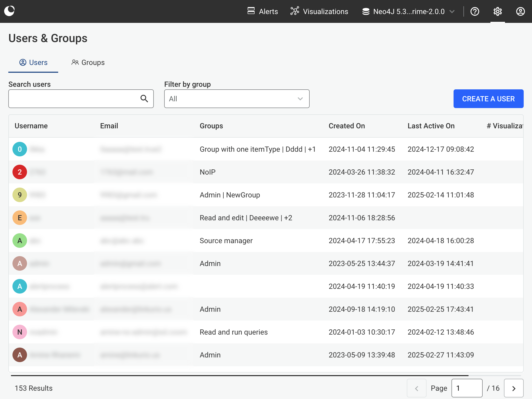The width and height of the screenshot is (532, 399).
Task: Click last active date 2024-04-19 11:40:33
Action: click(441, 286)
